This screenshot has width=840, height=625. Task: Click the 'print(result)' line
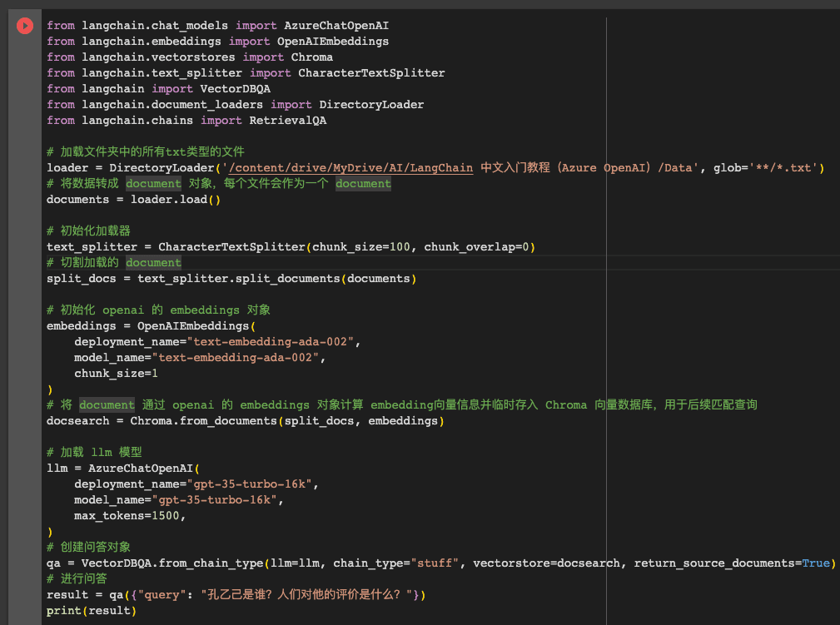(92, 611)
